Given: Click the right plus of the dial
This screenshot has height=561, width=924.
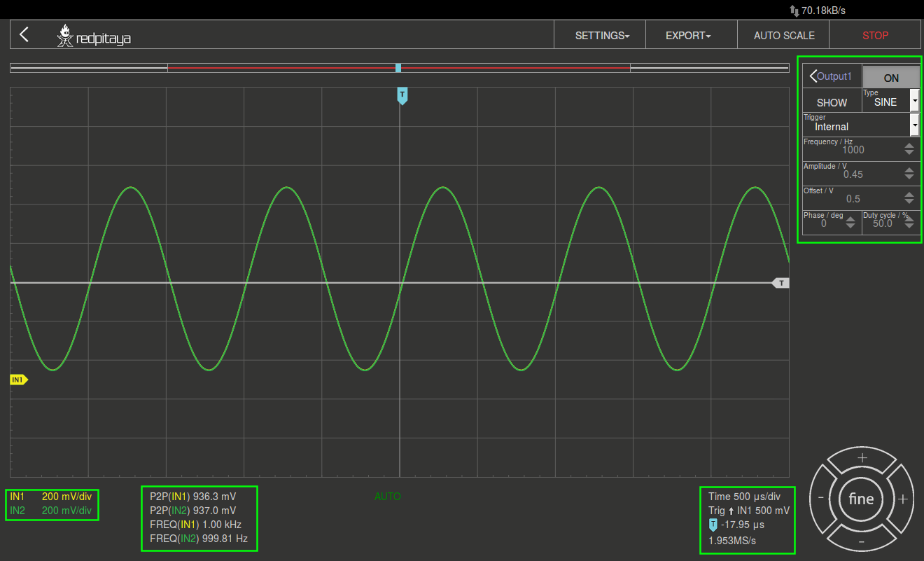Looking at the screenshot, I should point(903,499).
